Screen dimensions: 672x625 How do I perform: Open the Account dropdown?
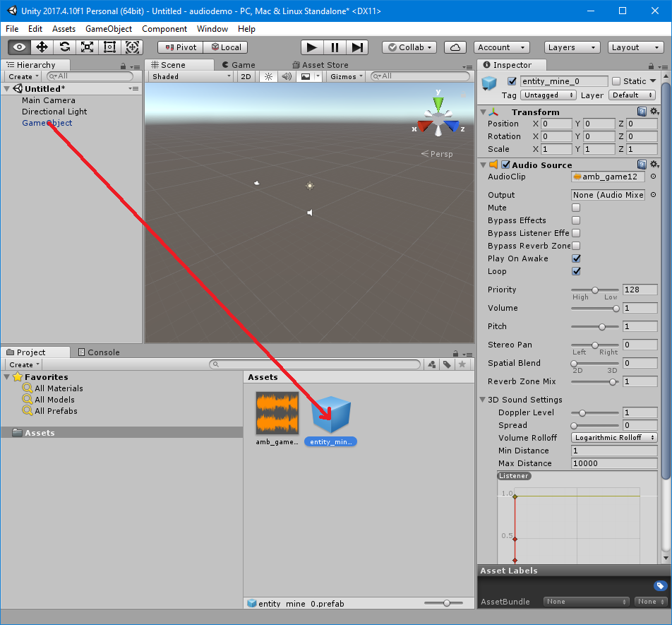pos(501,47)
